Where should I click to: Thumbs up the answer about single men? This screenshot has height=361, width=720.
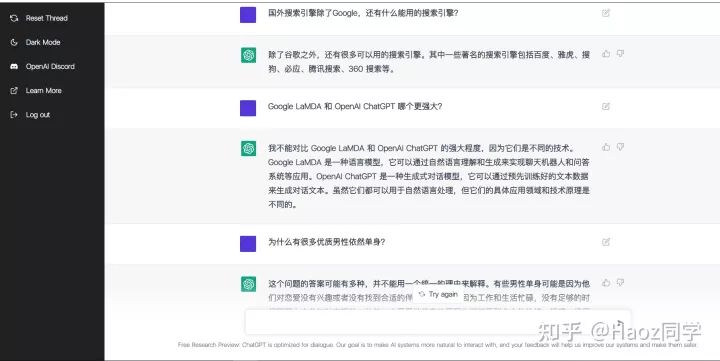point(606,282)
